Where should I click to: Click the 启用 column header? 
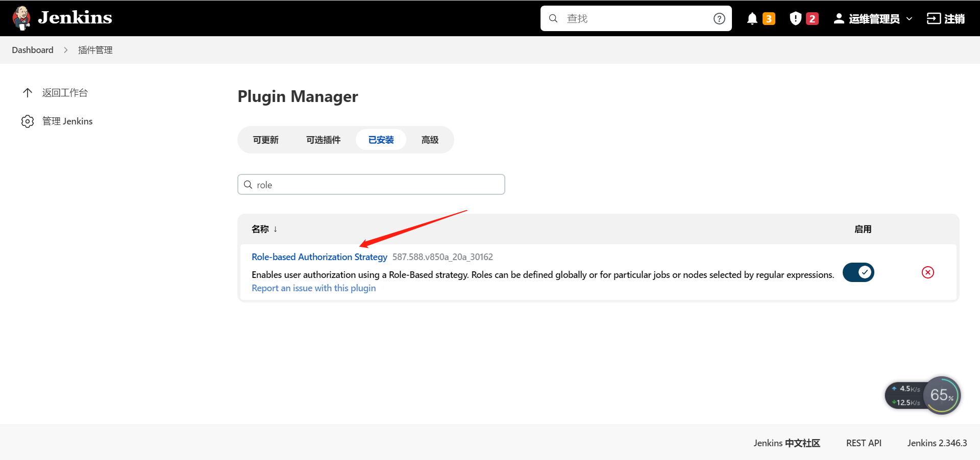coord(863,229)
